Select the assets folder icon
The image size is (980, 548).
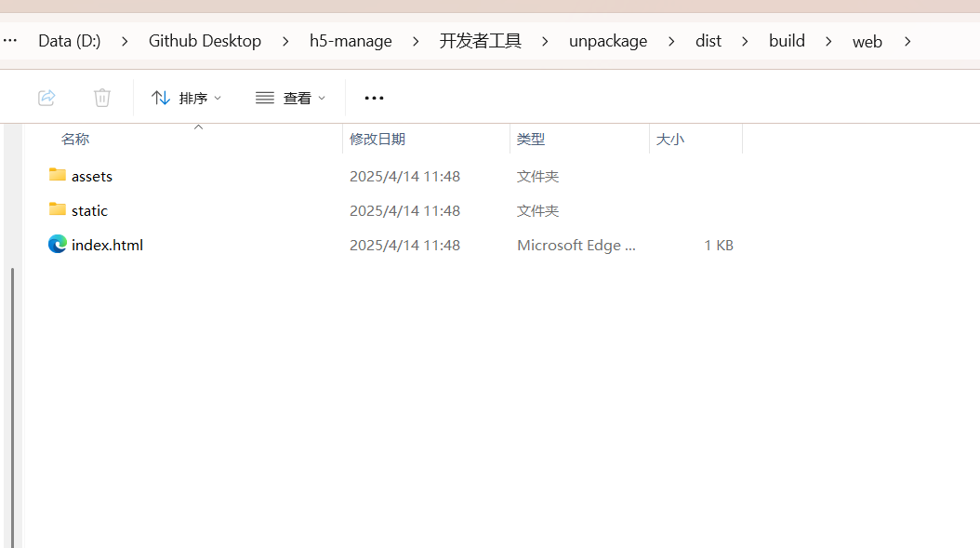pyautogui.click(x=58, y=175)
